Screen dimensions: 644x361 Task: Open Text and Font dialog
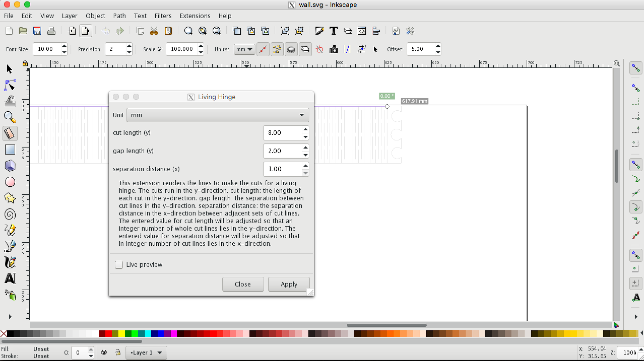point(333,31)
